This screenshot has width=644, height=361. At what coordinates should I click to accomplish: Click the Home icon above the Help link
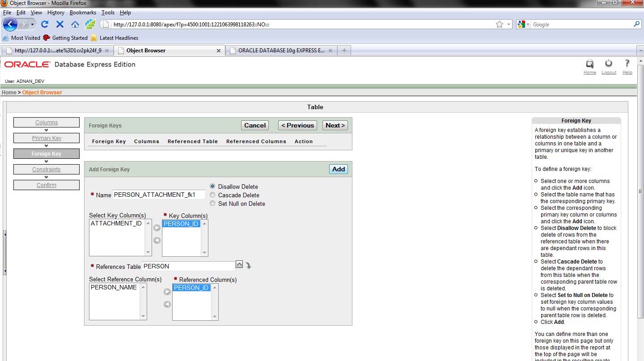pyautogui.click(x=589, y=64)
